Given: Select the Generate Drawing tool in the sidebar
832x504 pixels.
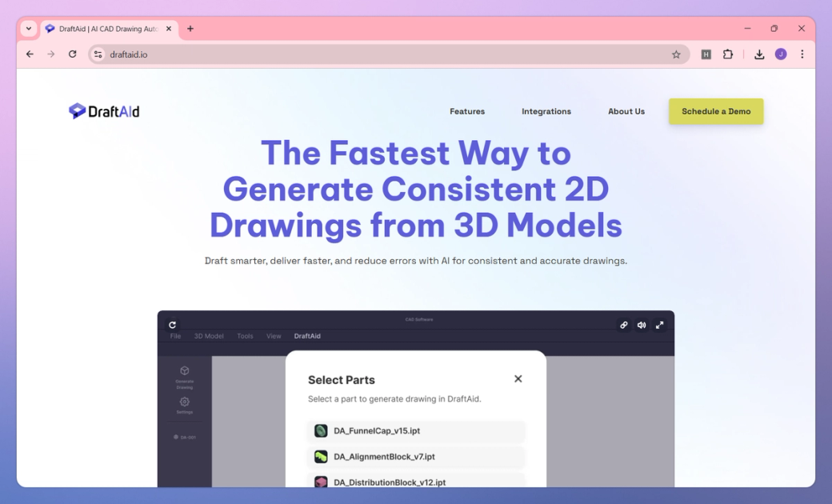Looking at the screenshot, I should [185, 375].
